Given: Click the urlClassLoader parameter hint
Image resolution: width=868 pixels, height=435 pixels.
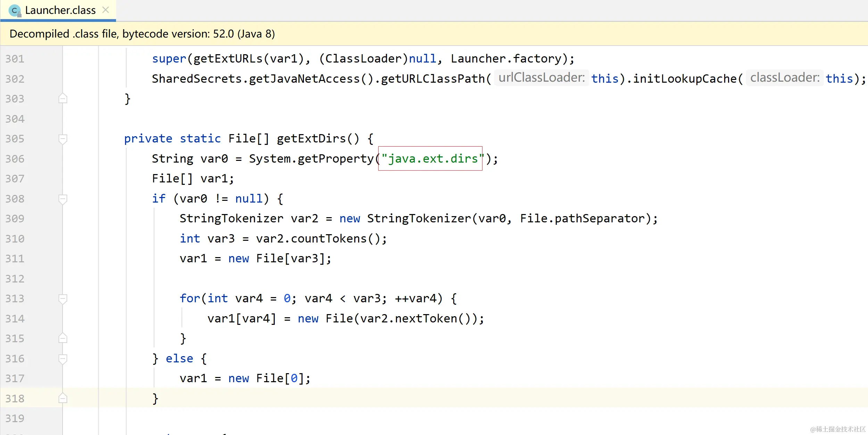Looking at the screenshot, I should pyautogui.click(x=541, y=78).
